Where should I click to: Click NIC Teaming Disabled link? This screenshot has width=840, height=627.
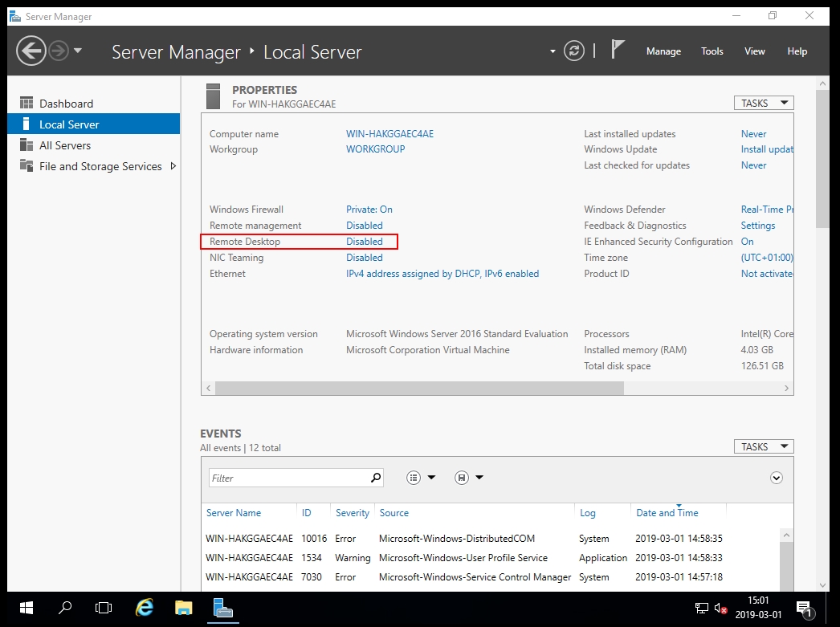click(x=365, y=258)
